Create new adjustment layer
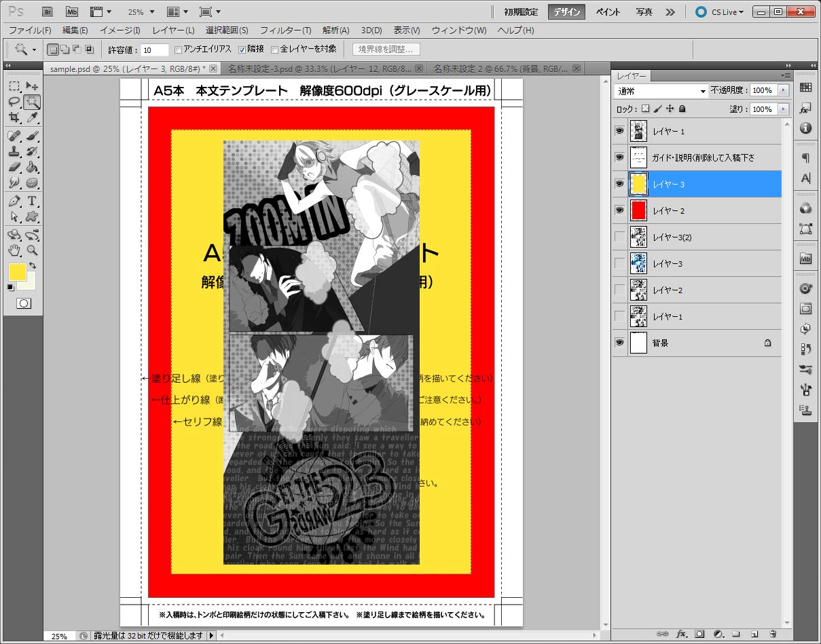Image resolution: width=821 pixels, height=644 pixels. (718, 634)
